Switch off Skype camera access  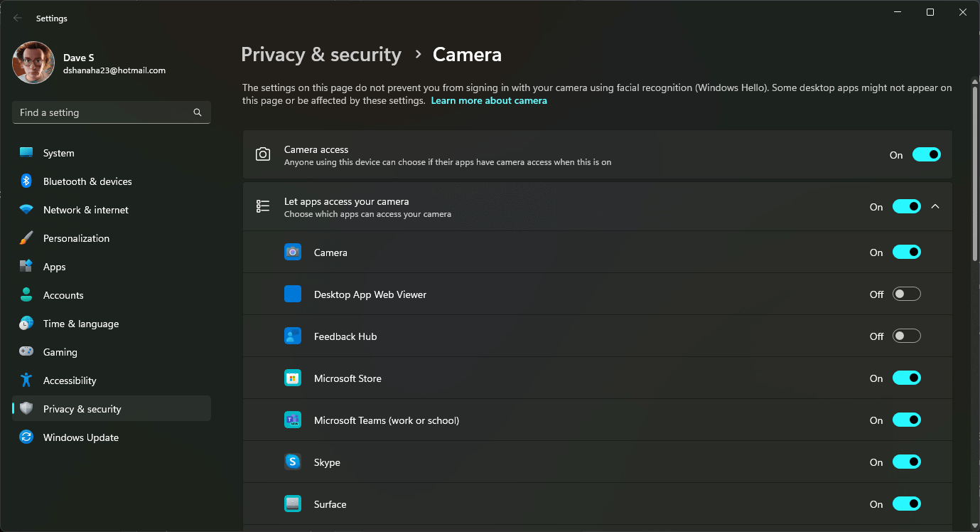pos(907,462)
